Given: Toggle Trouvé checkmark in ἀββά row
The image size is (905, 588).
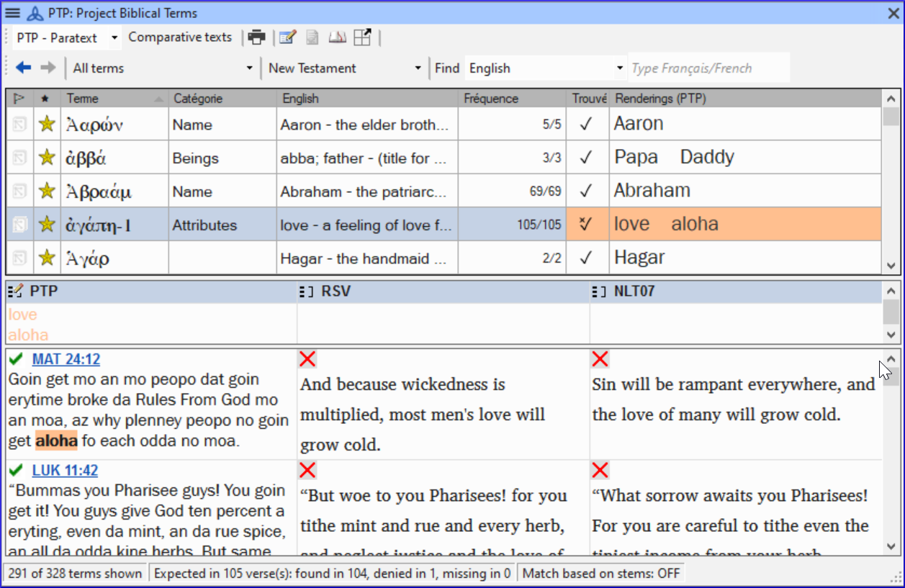Looking at the screenshot, I should [585, 158].
